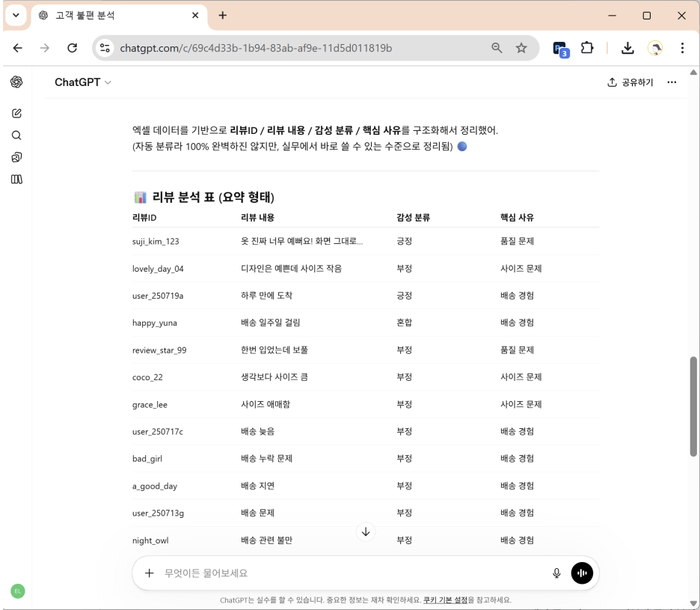Click the microphone dictation icon
This screenshot has height=610, width=700.
click(x=556, y=573)
